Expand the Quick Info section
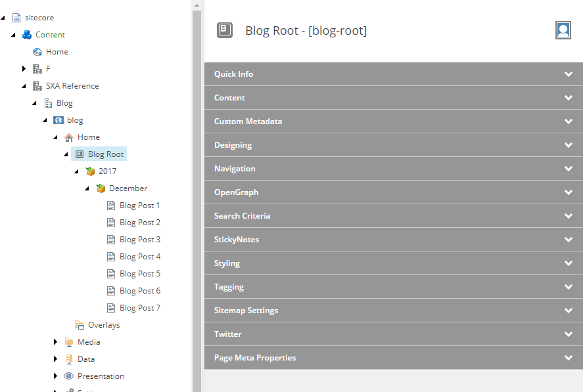Viewport: 583px width, 392px height. pos(394,74)
